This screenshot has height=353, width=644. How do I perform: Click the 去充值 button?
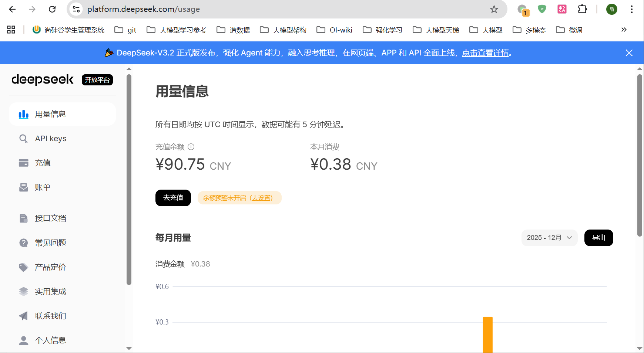tap(173, 198)
